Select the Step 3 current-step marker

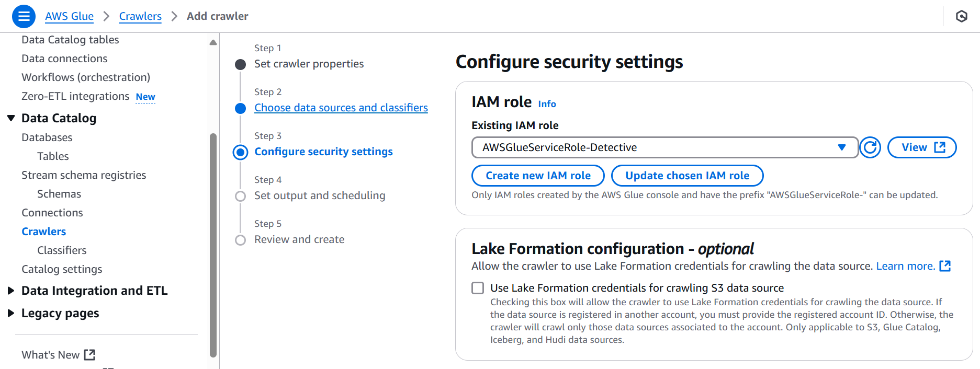click(x=240, y=152)
